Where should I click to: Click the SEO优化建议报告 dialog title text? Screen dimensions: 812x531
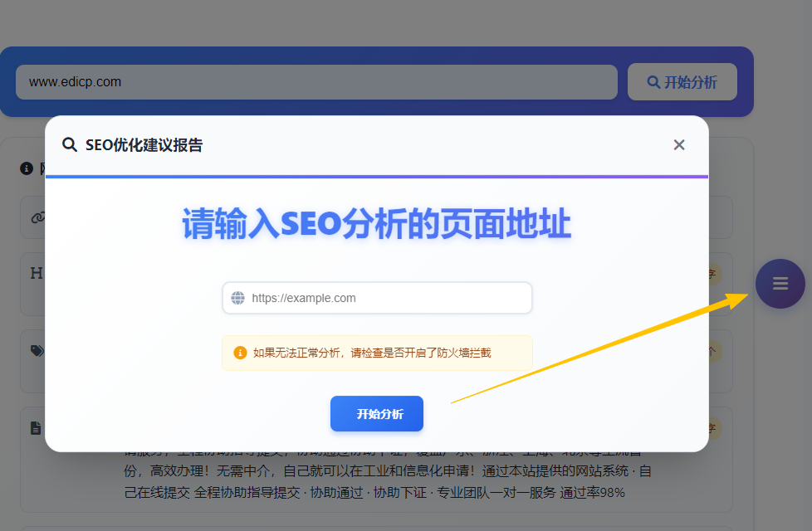(x=144, y=145)
